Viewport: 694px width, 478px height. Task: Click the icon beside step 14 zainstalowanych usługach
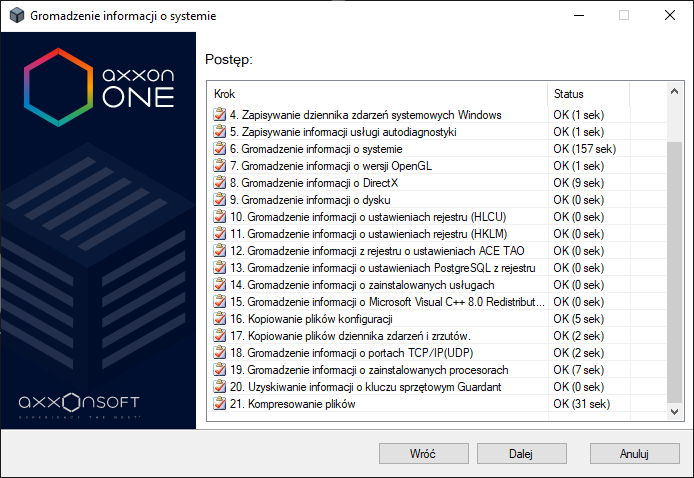tap(219, 285)
